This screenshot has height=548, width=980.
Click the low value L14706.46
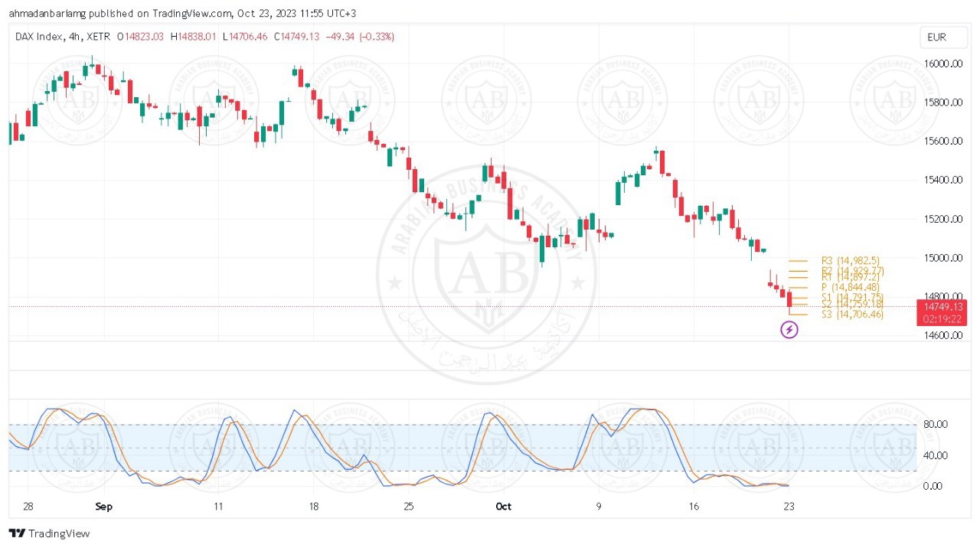[246, 37]
